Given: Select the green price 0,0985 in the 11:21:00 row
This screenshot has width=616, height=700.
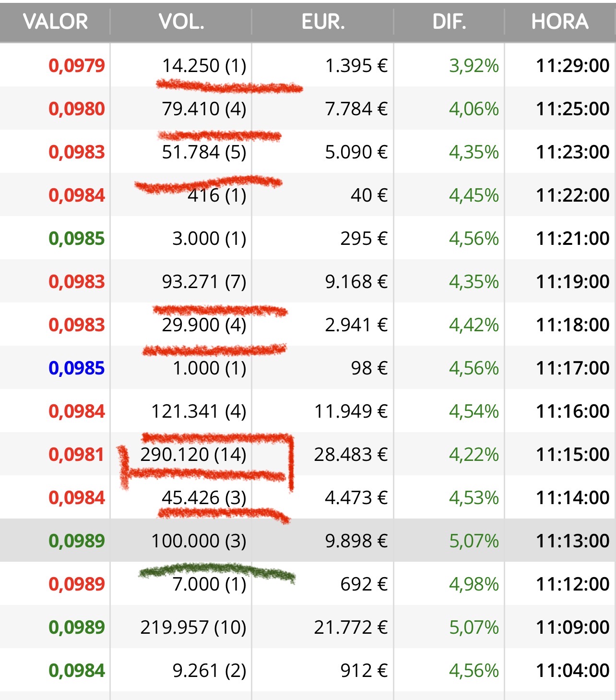Looking at the screenshot, I should [x=77, y=238].
